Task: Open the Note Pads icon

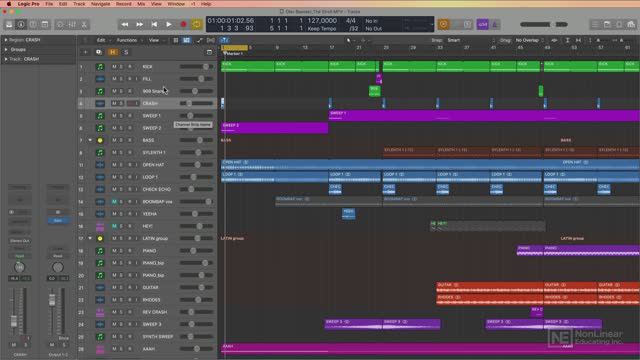Action: (607, 24)
